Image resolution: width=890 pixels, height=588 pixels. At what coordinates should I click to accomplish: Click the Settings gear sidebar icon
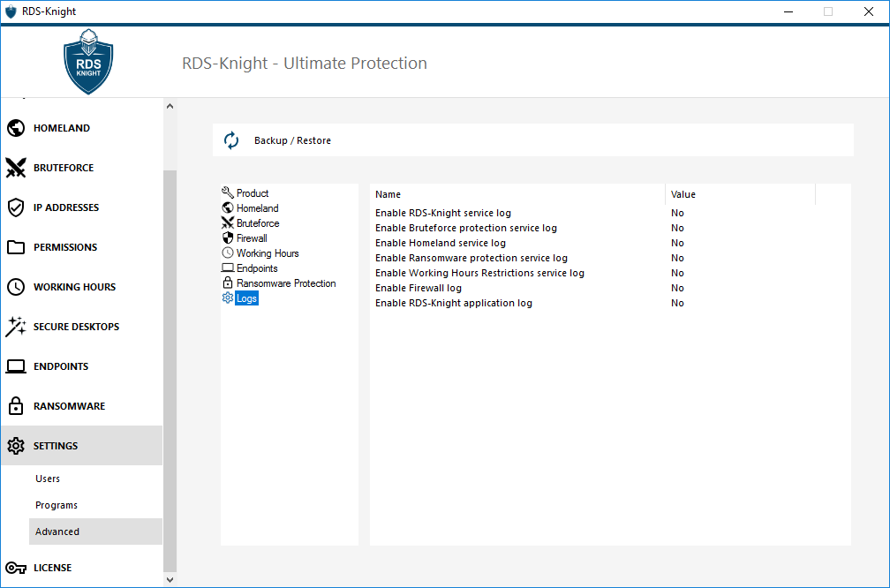tap(16, 446)
